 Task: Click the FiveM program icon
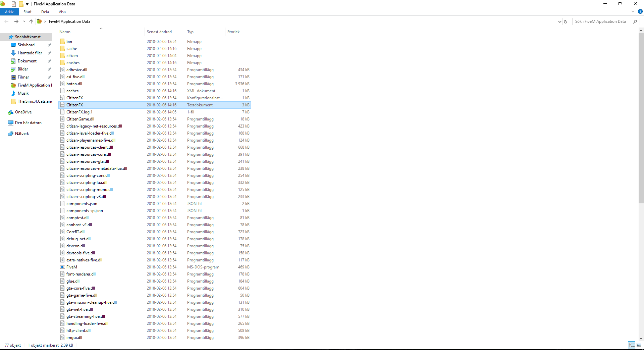tap(62, 267)
